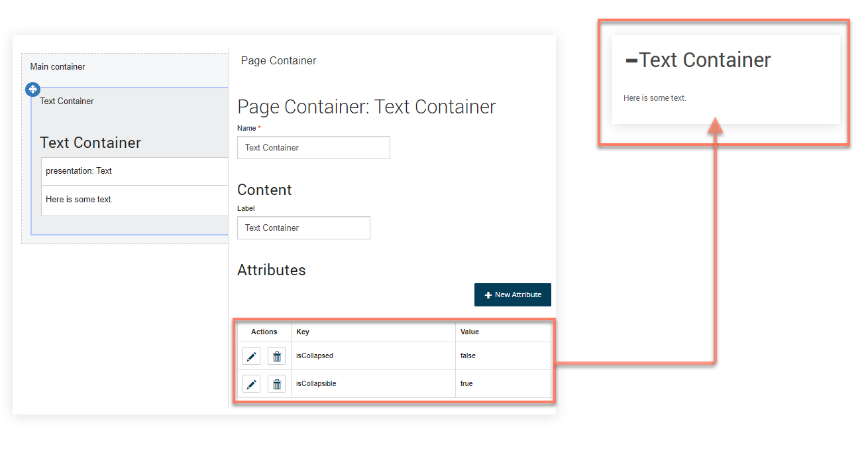Click the Actions column header
The width and height of the screenshot is (868, 451).
coord(264,332)
